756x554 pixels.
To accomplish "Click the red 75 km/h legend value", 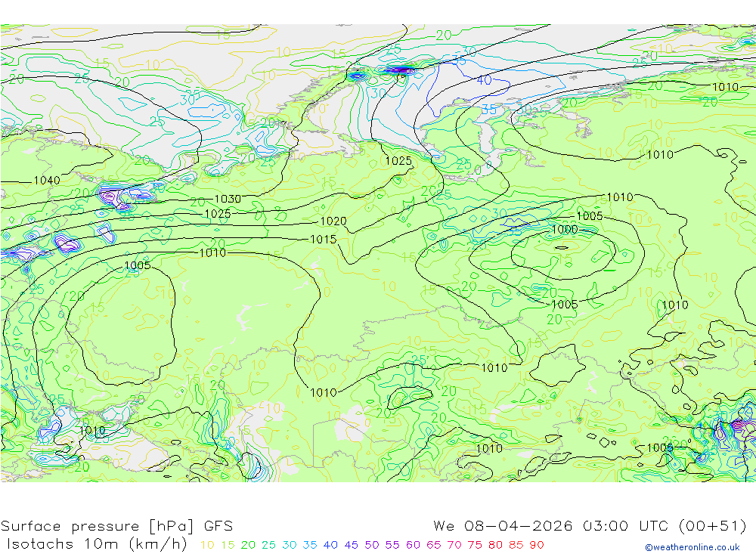I will tap(475, 545).
